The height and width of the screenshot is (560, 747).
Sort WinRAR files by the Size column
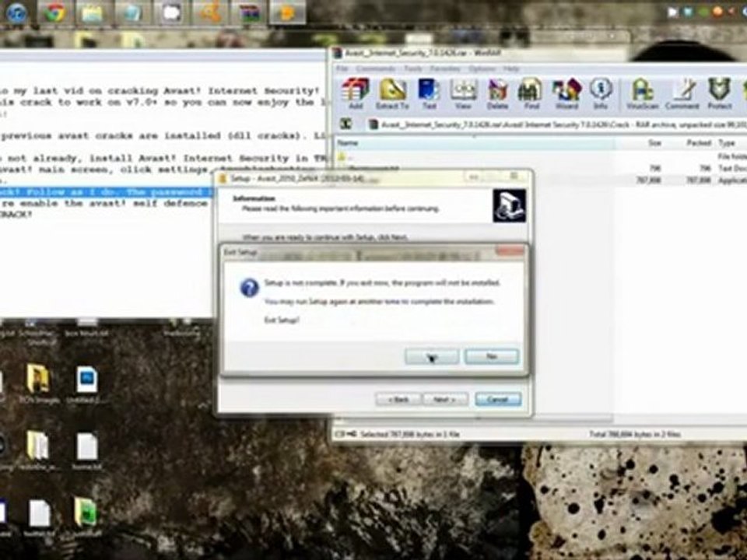[640, 143]
